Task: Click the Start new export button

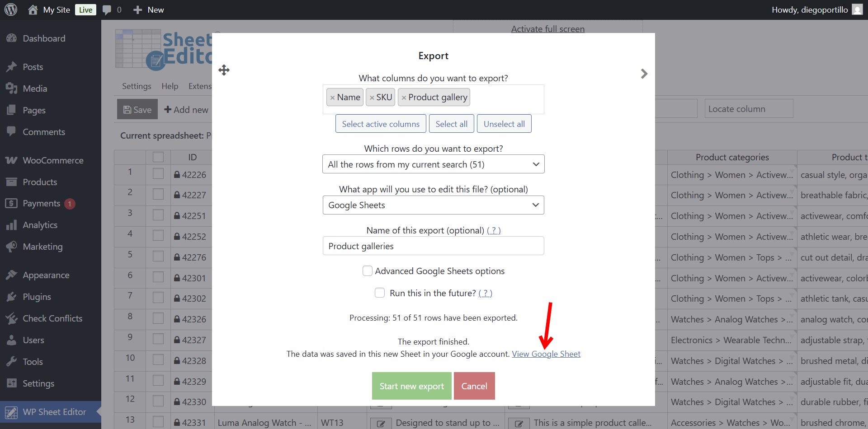Action: click(411, 386)
